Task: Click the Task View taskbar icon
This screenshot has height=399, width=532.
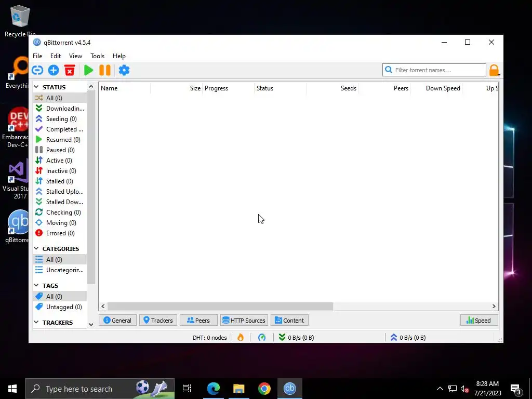Action: (x=187, y=389)
